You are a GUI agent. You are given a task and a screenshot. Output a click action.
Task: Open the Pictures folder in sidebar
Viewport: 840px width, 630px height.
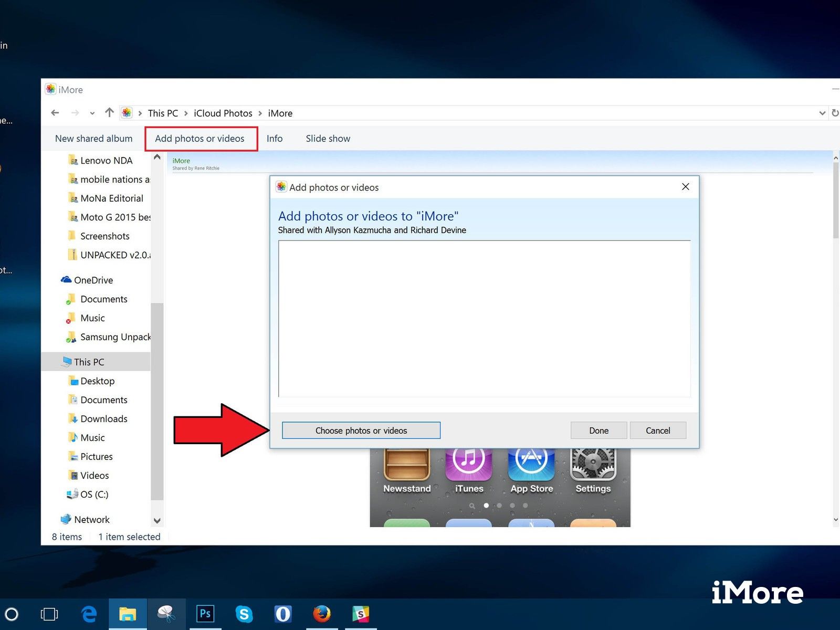coord(96,457)
